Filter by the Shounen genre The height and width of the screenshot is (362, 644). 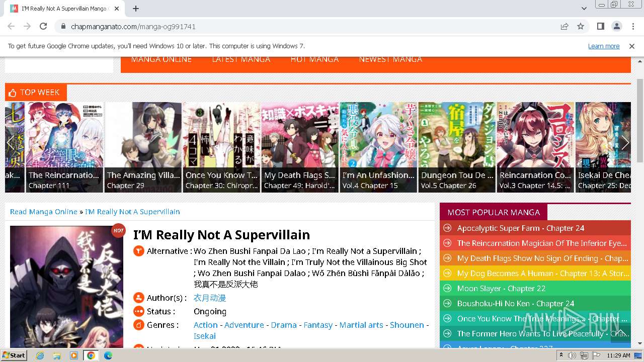click(x=407, y=325)
